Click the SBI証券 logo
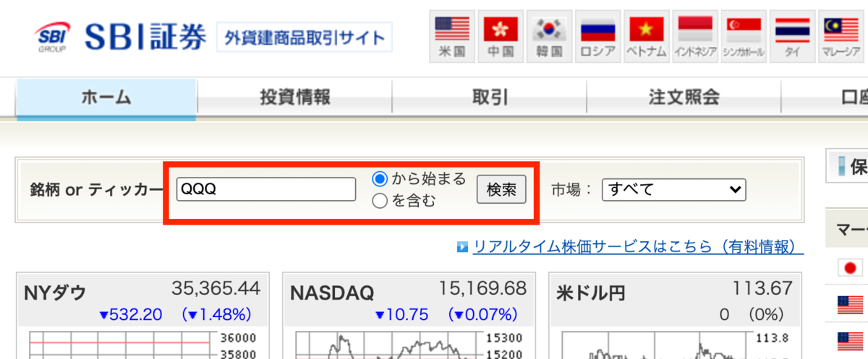 121,37
